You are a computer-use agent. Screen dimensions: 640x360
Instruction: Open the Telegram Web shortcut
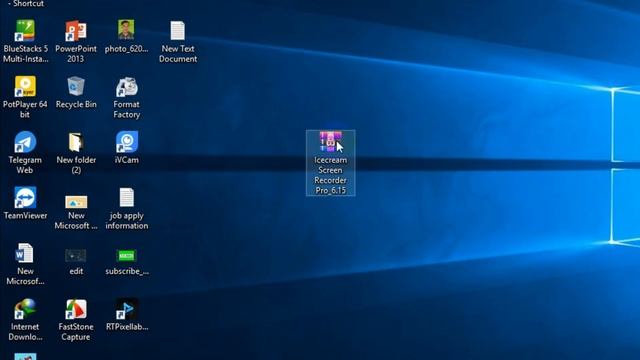click(x=25, y=142)
